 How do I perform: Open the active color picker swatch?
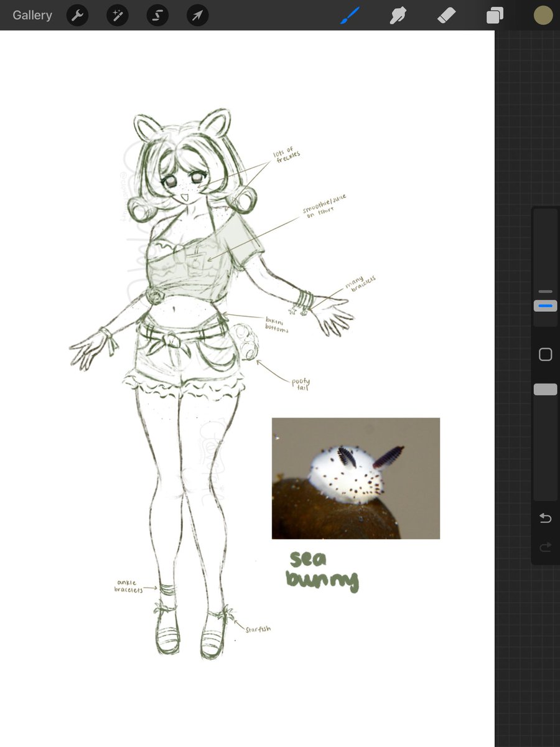pyautogui.click(x=543, y=15)
